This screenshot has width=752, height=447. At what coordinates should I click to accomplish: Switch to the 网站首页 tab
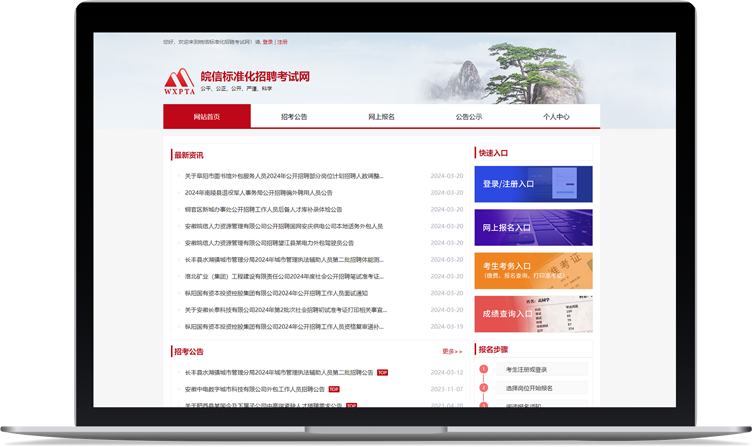207,117
